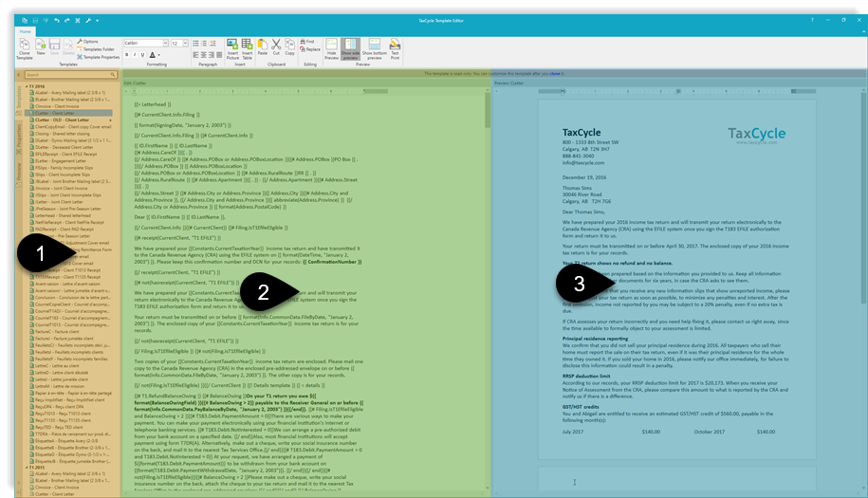Switch to the Properties vertical tab

tap(19, 138)
